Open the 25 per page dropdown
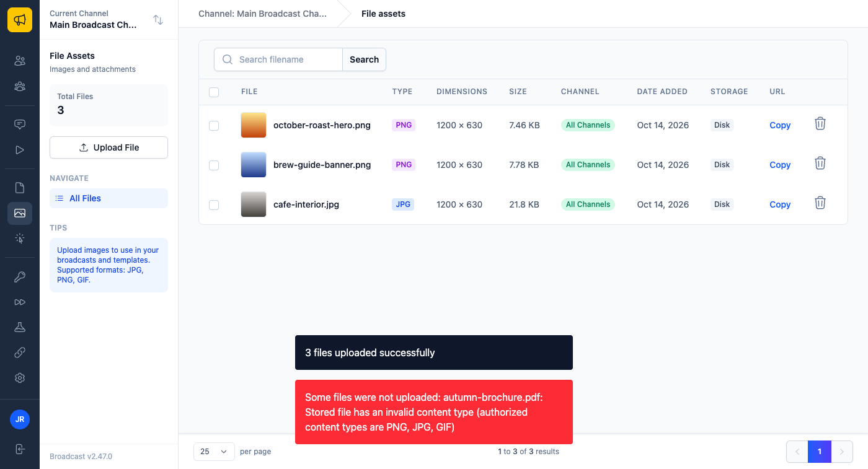868x469 pixels. [214, 452]
